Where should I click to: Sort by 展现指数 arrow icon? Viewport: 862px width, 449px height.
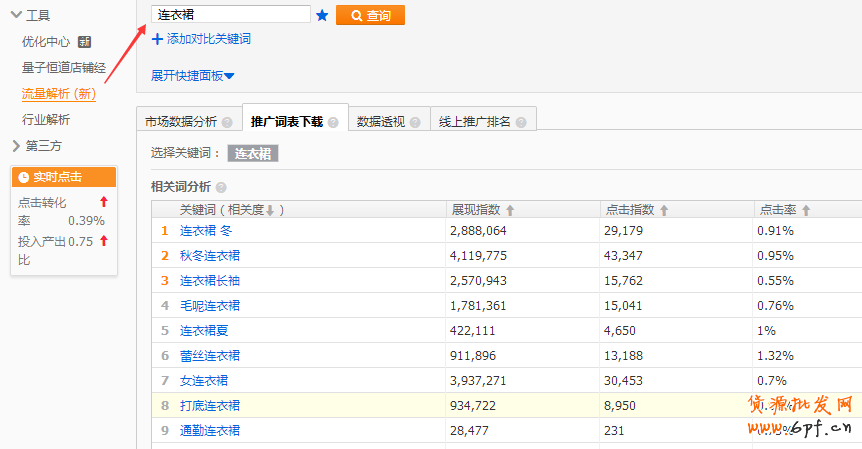click(x=510, y=210)
